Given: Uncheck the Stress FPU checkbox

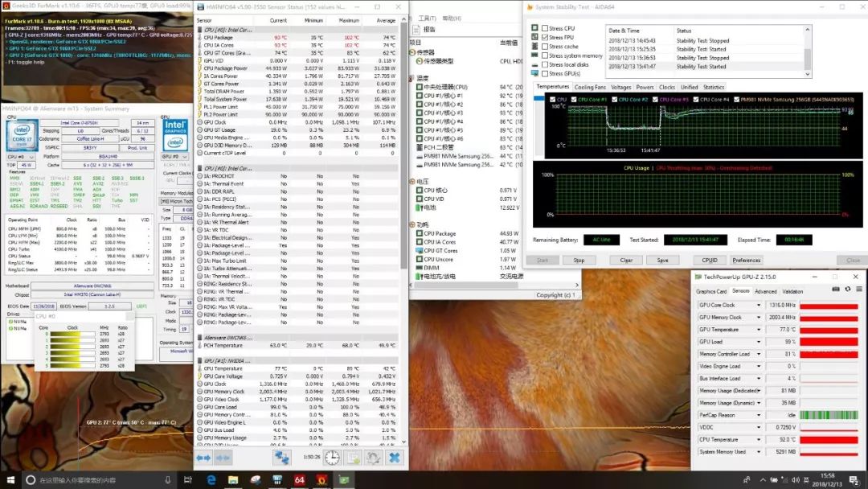Looking at the screenshot, I should pos(545,38).
